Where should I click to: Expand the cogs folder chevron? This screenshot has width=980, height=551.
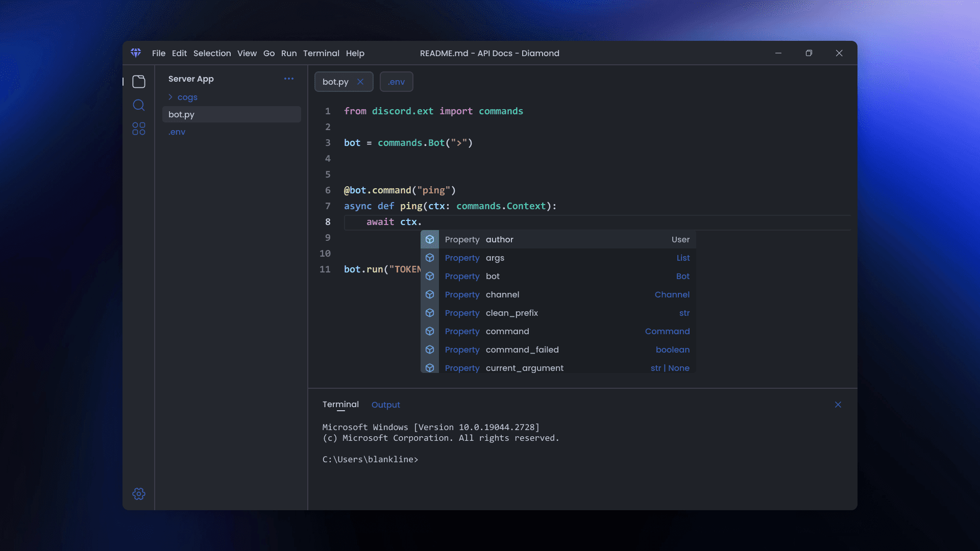click(x=170, y=97)
